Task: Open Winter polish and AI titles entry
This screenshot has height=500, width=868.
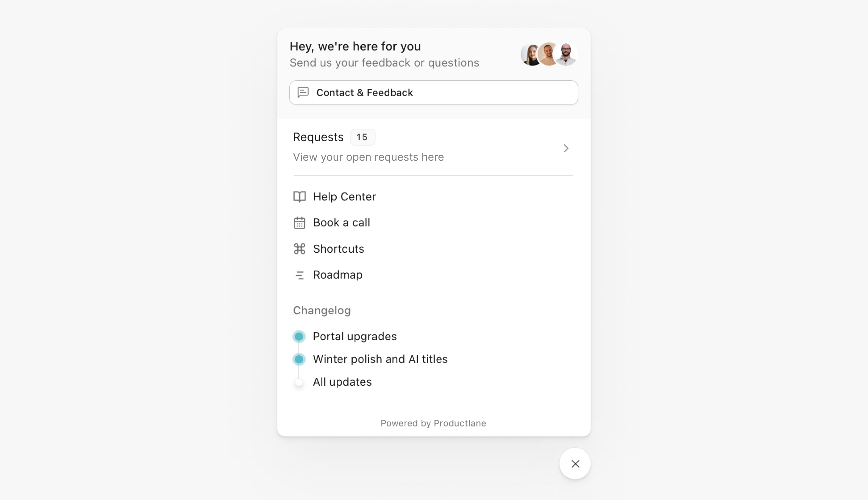Action: [380, 359]
